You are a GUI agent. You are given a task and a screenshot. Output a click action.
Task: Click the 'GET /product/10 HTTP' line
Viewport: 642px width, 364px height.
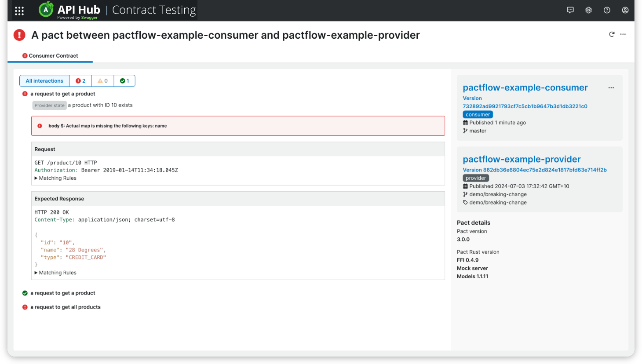pos(66,163)
